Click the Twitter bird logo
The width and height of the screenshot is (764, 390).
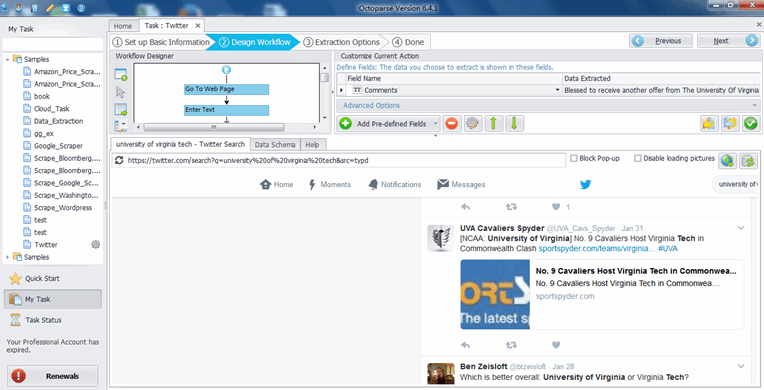point(585,184)
